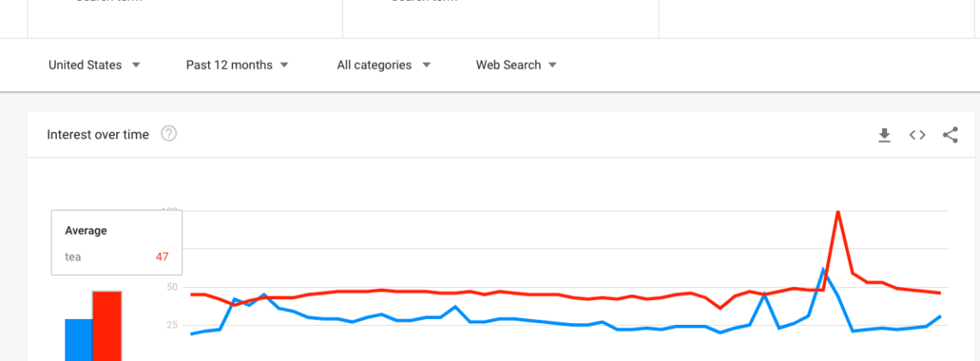Open help for Interest over time

(x=169, y=134)
